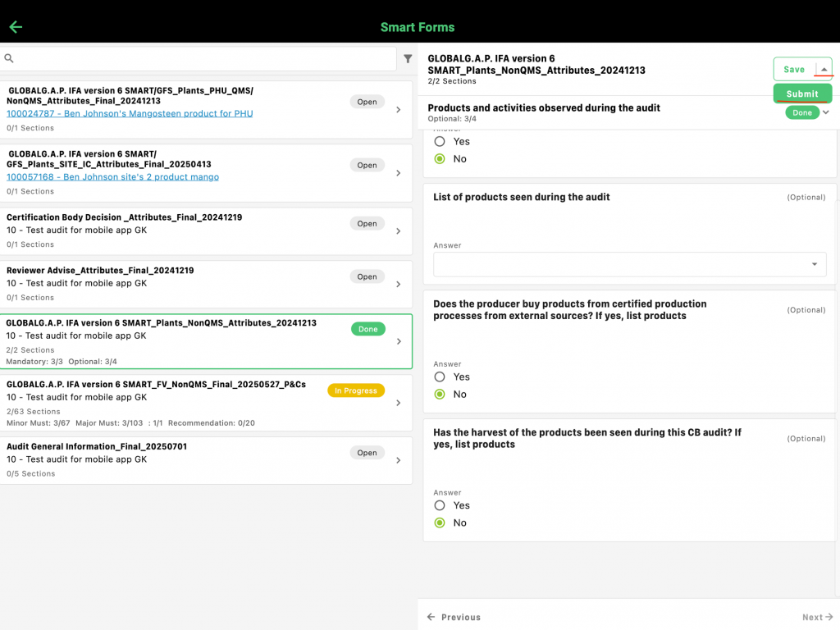Select Yes for buying certified external products
The height and width of the screenshot is (630, 840).
(440, 377)
